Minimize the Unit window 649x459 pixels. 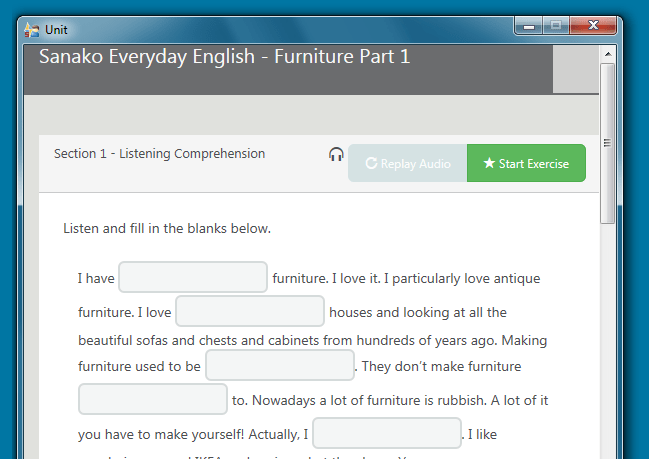click(x=529, y=25)
